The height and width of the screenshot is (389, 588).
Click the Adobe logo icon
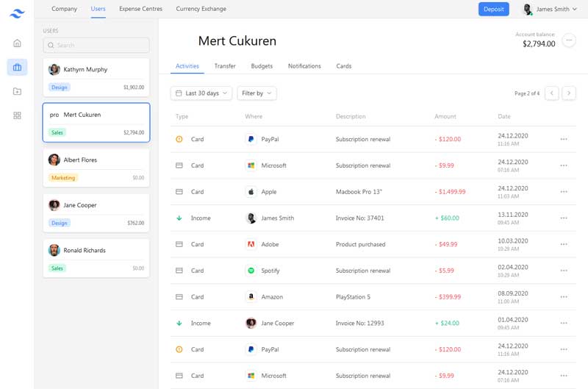(251, 244)
